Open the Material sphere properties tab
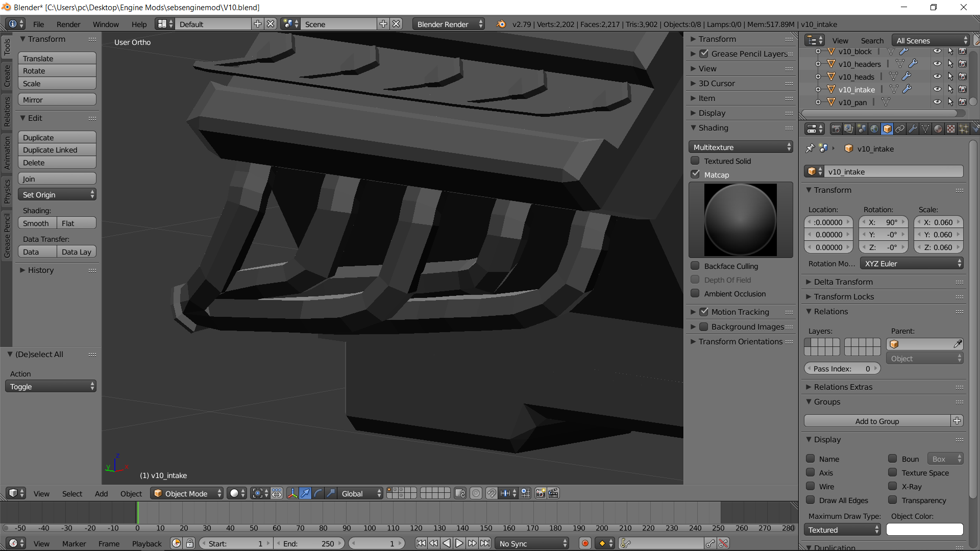 click(938, 129)
